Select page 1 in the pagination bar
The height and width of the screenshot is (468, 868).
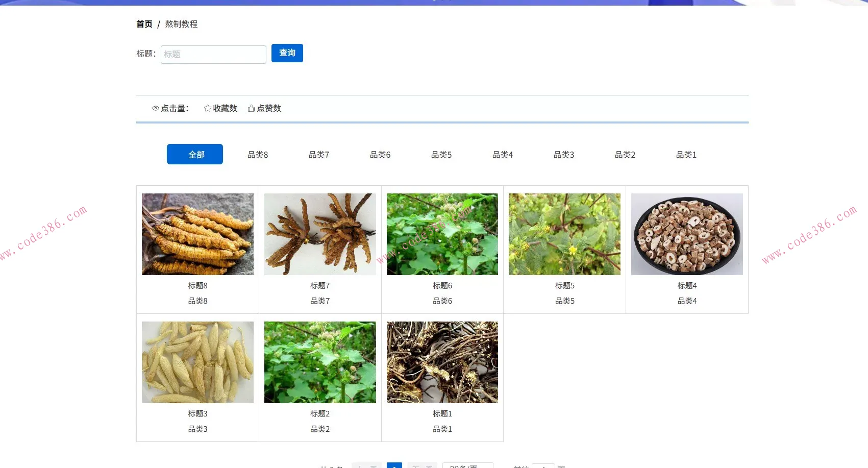tap(394, 465)
